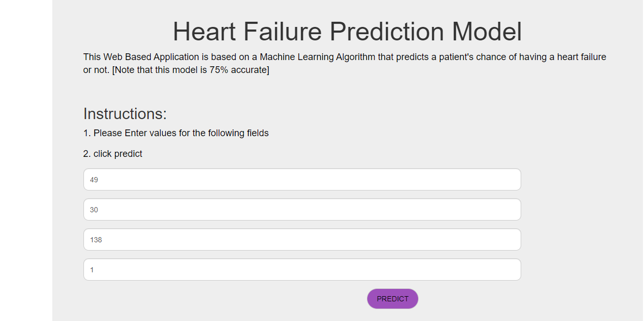
Task: Click the word Prediction in the title
Action: click(x=387, y=32)
